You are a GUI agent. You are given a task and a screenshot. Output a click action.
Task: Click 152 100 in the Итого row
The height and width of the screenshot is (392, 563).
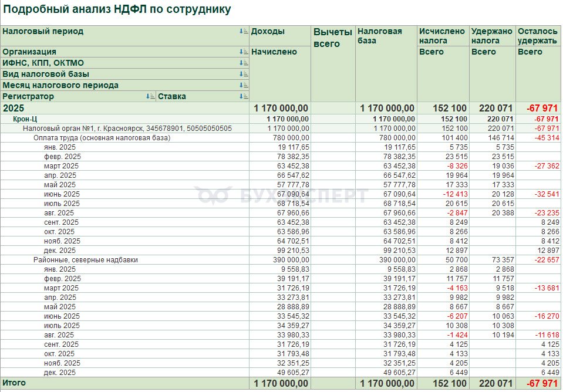click(x=450, y=383)
